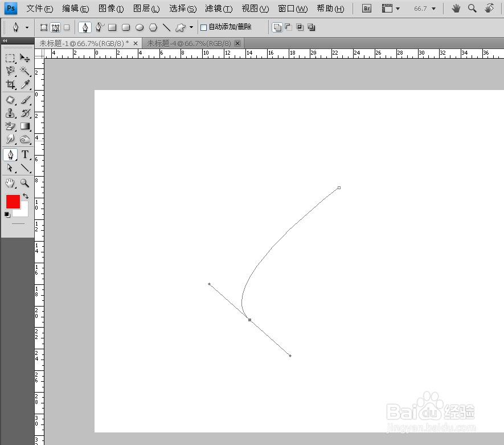The image size is (504, 445).
Task: Open the 帮助(H) menu
Action: pyautogui.click(x=330, y=9)
